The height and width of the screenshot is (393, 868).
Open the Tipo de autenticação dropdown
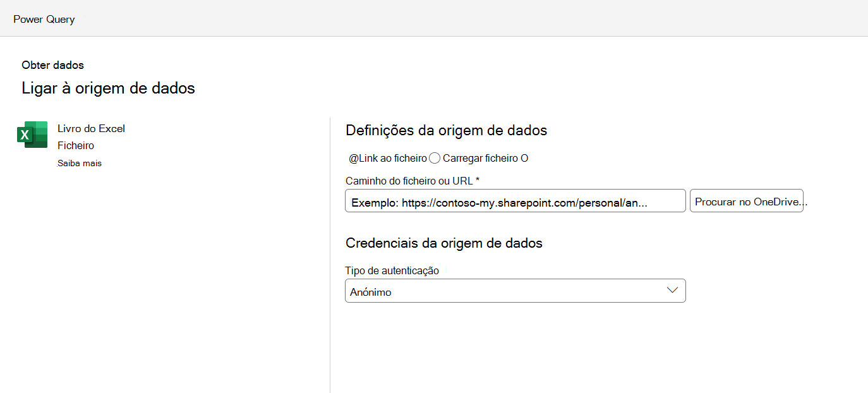(515, 291)
